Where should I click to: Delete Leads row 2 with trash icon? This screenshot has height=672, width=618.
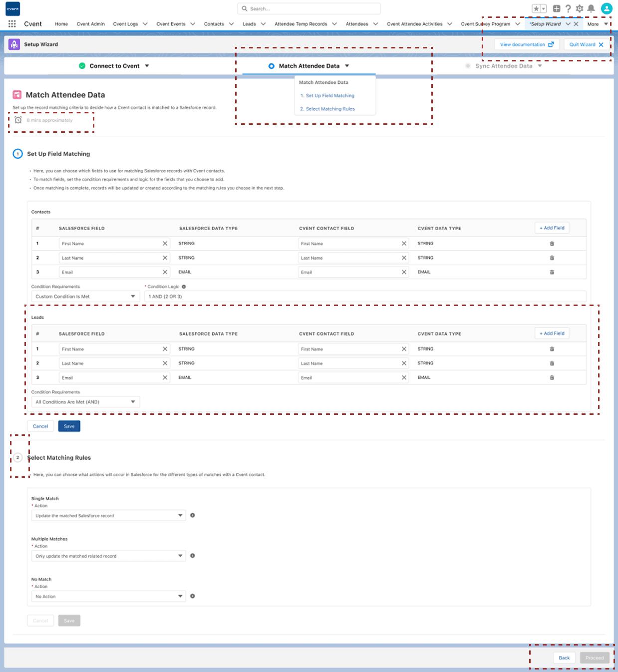(x=552, y=363)
